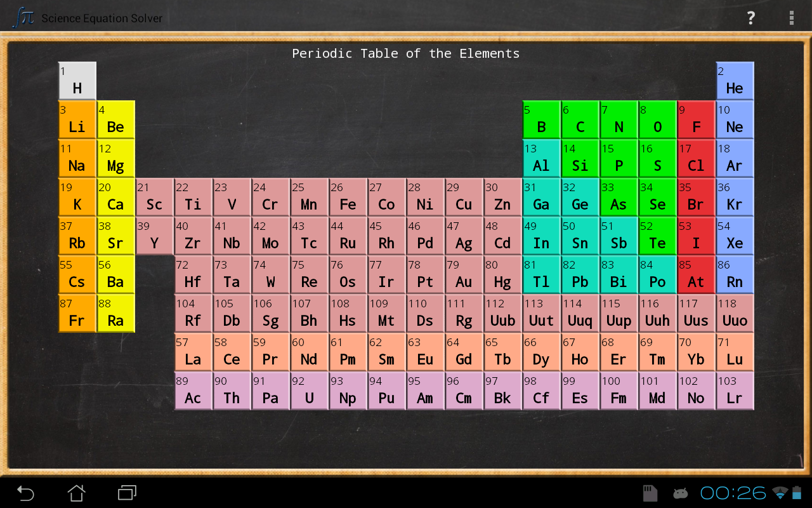Tap the Nitrogen (N) tile
This screenshot has height=508, width=812.
point(619,119)
